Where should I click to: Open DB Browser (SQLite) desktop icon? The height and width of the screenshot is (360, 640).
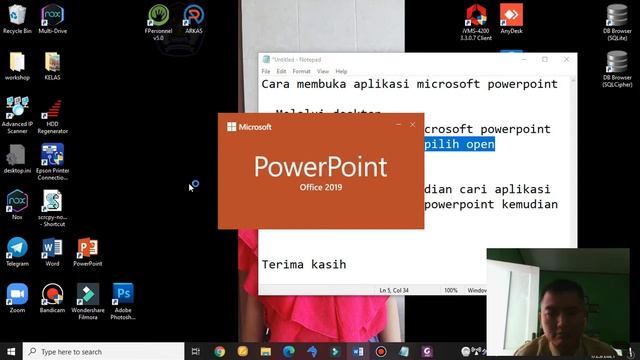tap(617, 22)
